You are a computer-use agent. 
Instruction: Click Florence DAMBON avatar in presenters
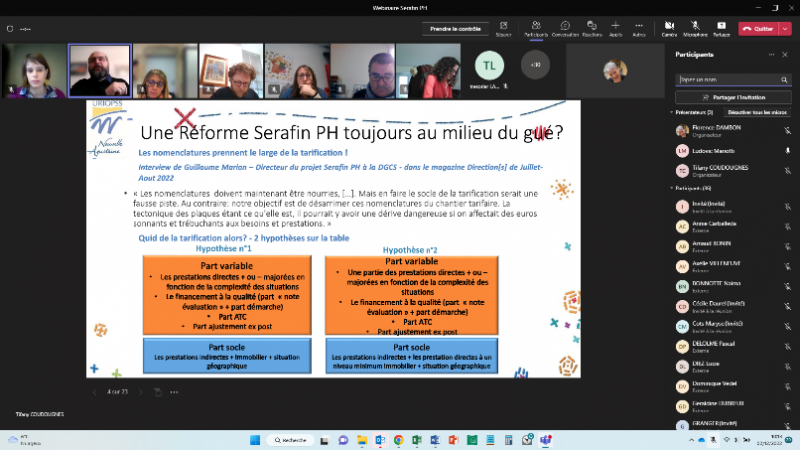coord(682,131)
